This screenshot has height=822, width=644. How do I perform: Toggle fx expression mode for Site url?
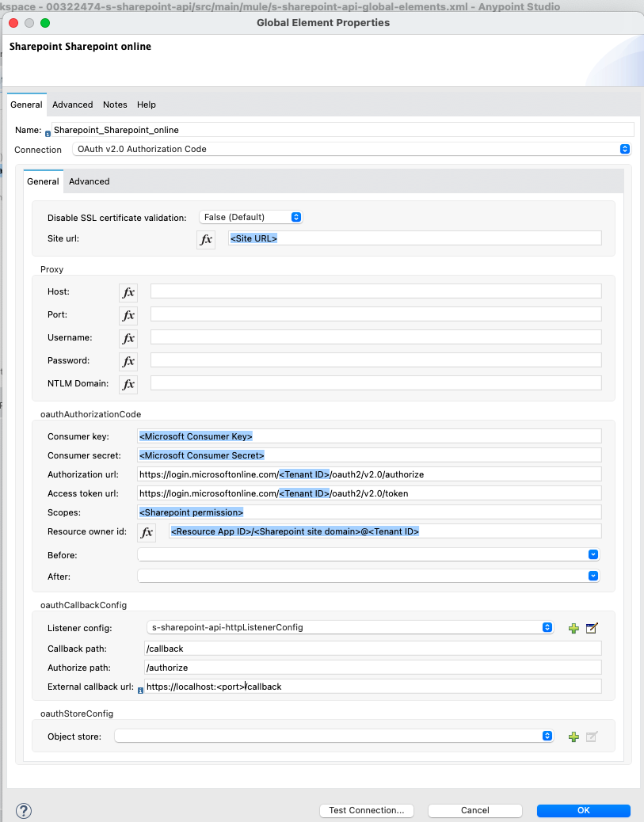coord(206,239)
